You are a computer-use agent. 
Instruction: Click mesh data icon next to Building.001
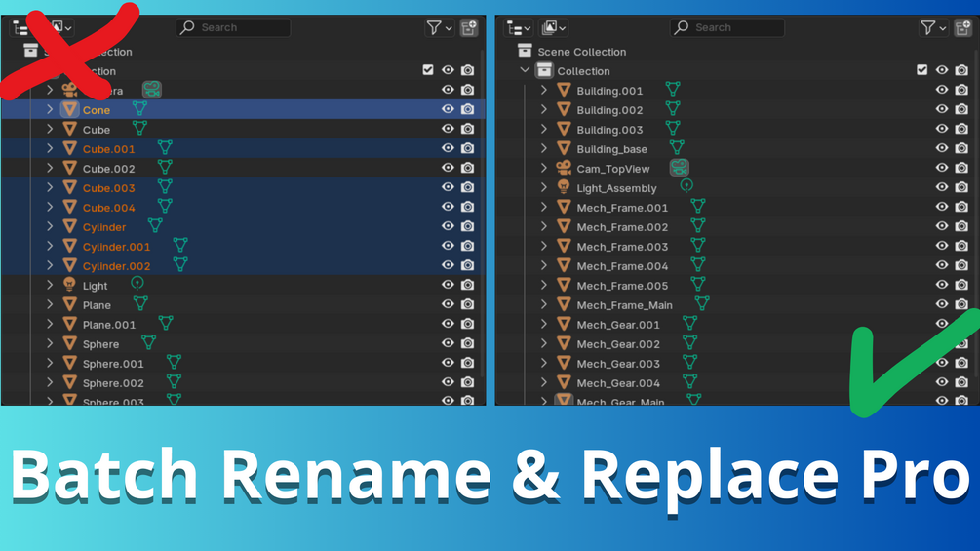[x=673, y=90]
